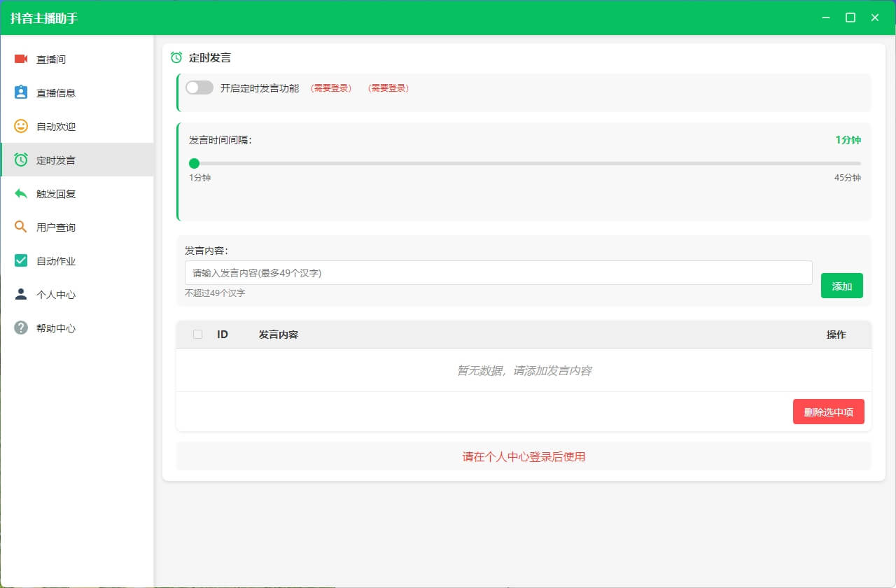Switch to the 直播信息 page
The image size is (896, 588).
[77, 93]
